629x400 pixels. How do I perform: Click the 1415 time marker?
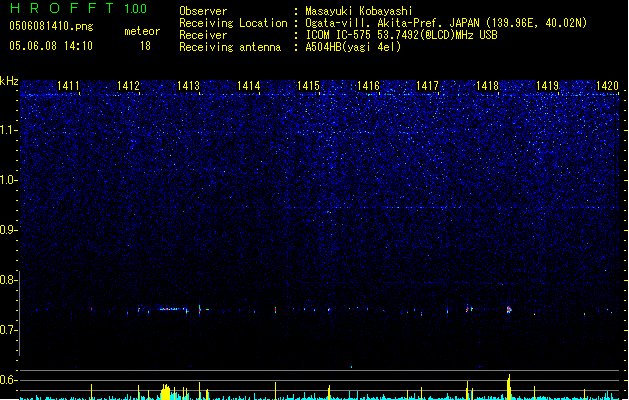tap(308, 86)
